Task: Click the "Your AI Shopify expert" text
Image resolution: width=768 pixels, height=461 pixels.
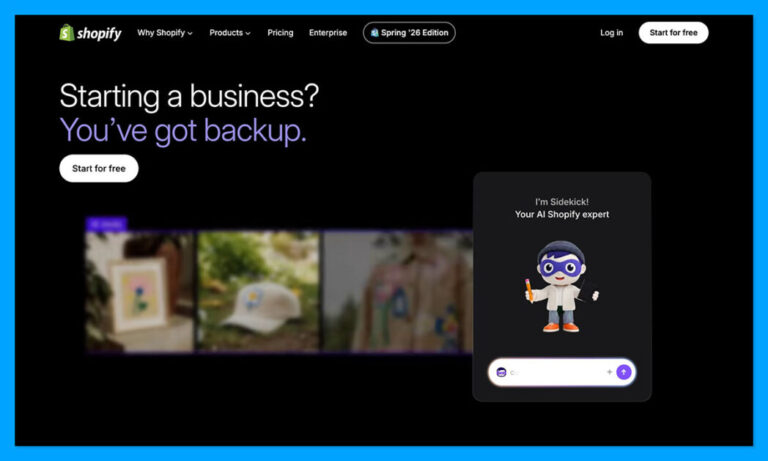Action: pos(562,215)
